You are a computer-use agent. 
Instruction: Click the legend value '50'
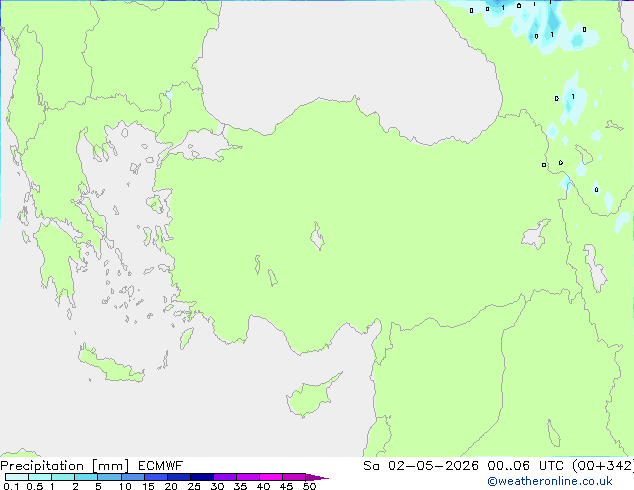click(309, 486)
